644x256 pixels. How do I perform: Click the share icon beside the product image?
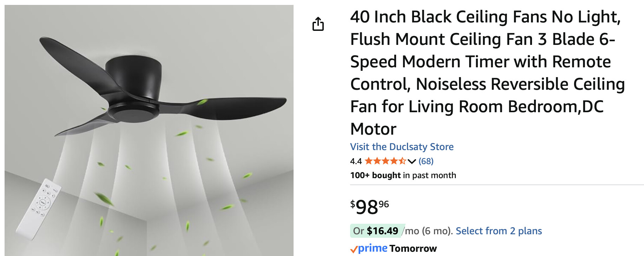point(318,24)
